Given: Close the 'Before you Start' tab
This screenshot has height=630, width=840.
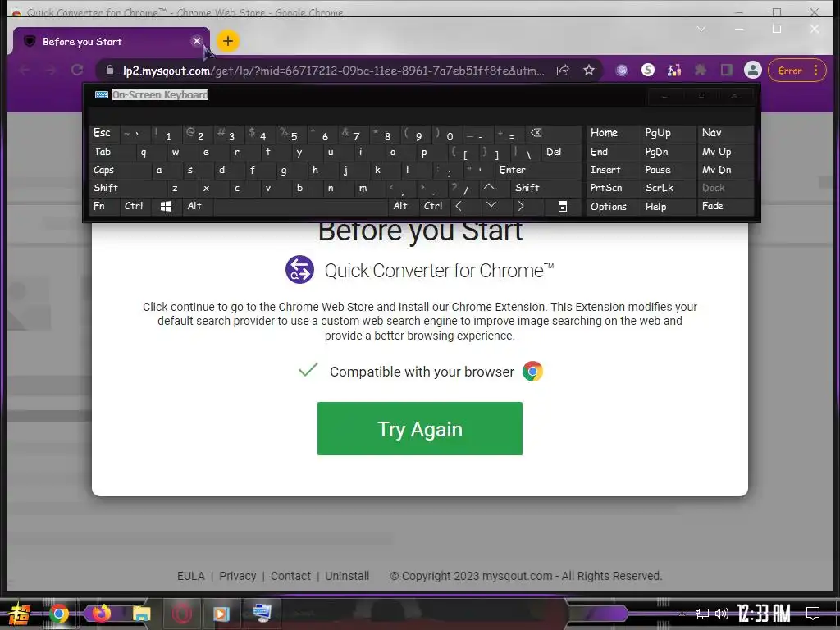Looking at the screenshot, I should point(197,41).
